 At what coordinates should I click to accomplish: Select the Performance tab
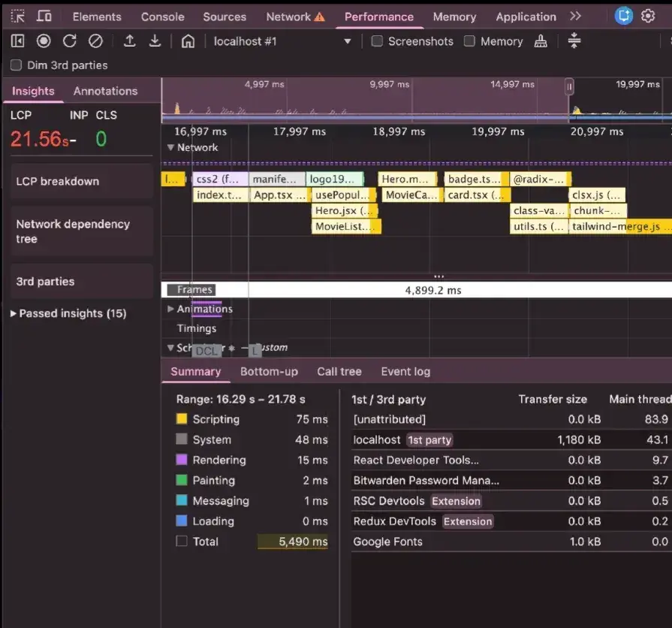click(x=379, y=17)
